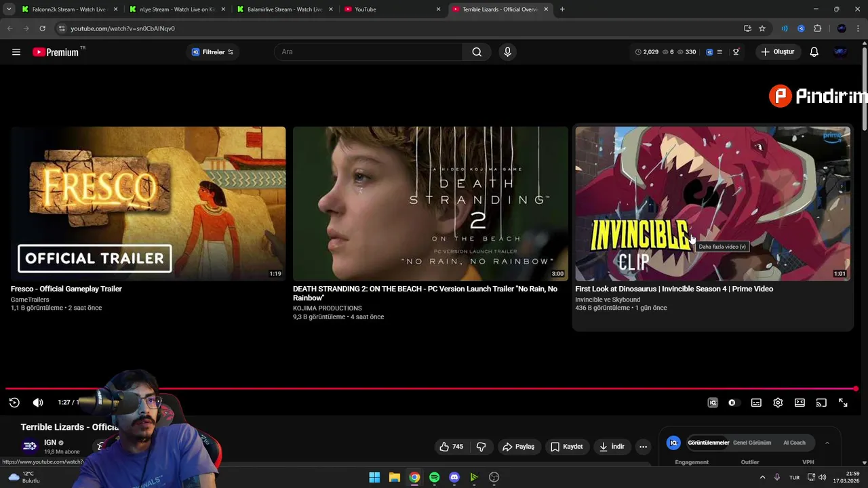Screen dimensions: 868x488
Task: Switch to theater mode view
Action: [x=800, y=403]
